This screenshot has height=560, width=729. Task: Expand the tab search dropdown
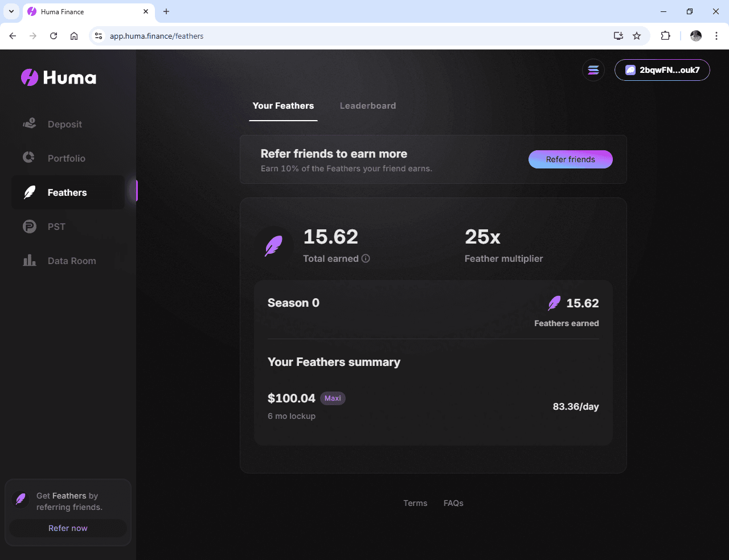point(11,11)
